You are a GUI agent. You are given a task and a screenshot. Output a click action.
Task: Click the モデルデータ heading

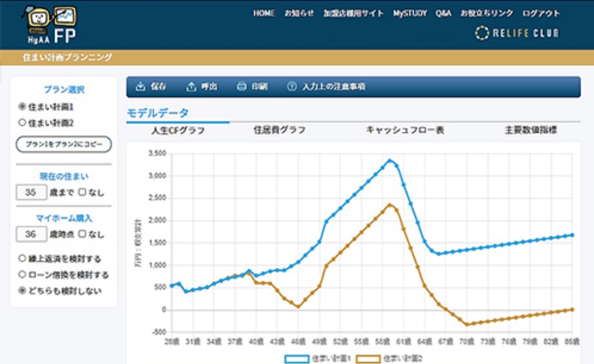click(x=157, y=113)
